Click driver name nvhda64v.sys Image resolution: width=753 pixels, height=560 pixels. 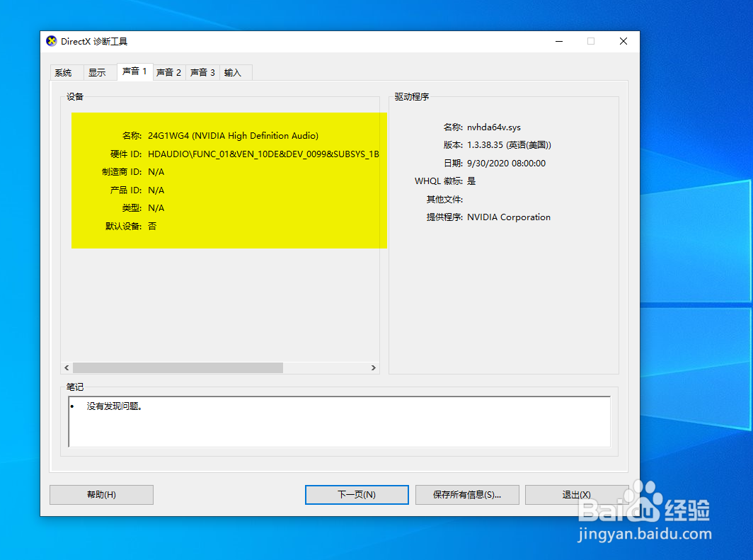coord(494,127)
